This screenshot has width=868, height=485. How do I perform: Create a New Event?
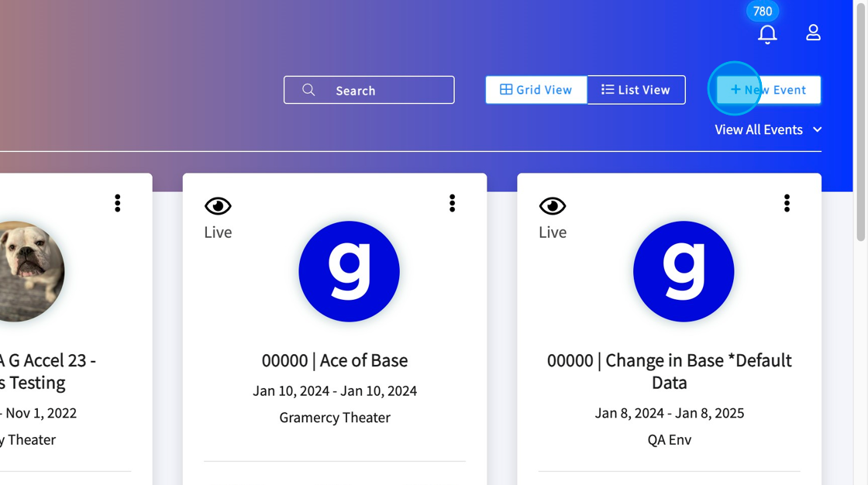point(768,90)
